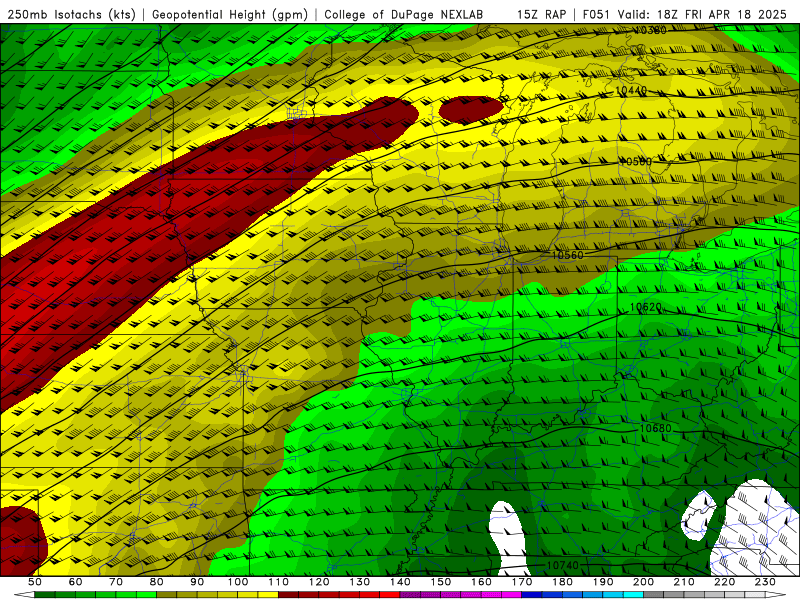Click the 120 value on the color scale
The image size is (800, 600).
[x=319, y=582]
